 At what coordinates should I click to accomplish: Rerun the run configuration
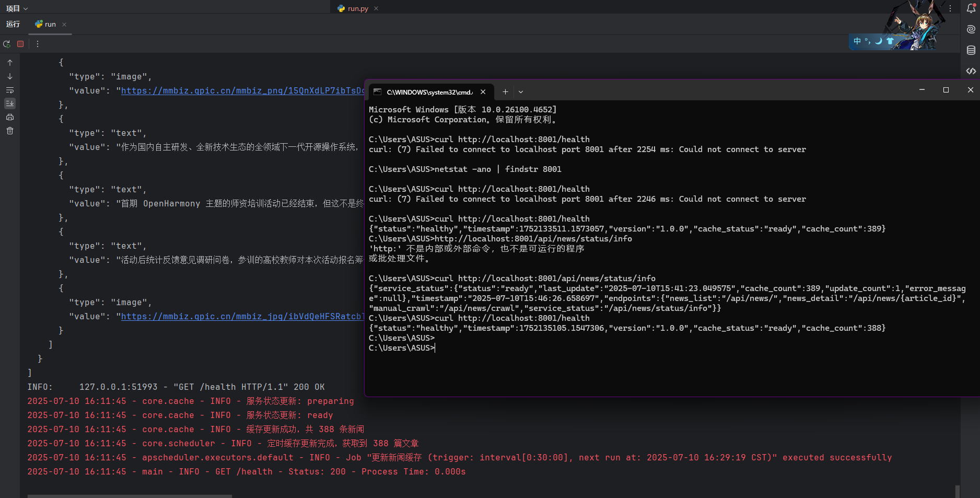7,44
